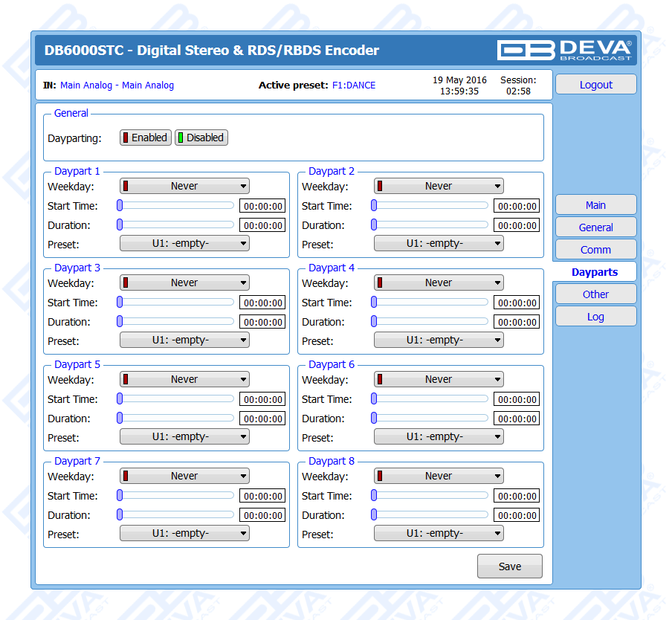
Task: Click the Logout button
Action: (595, 85)
